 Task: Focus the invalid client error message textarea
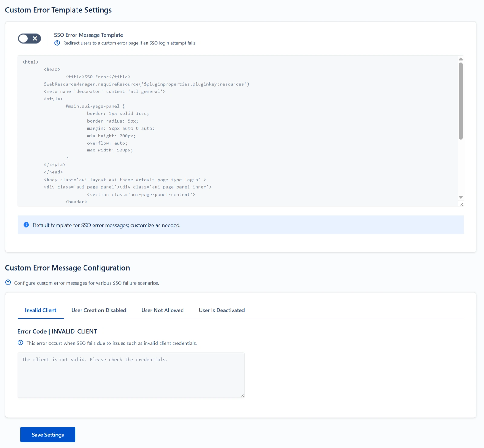coord(131,375)
